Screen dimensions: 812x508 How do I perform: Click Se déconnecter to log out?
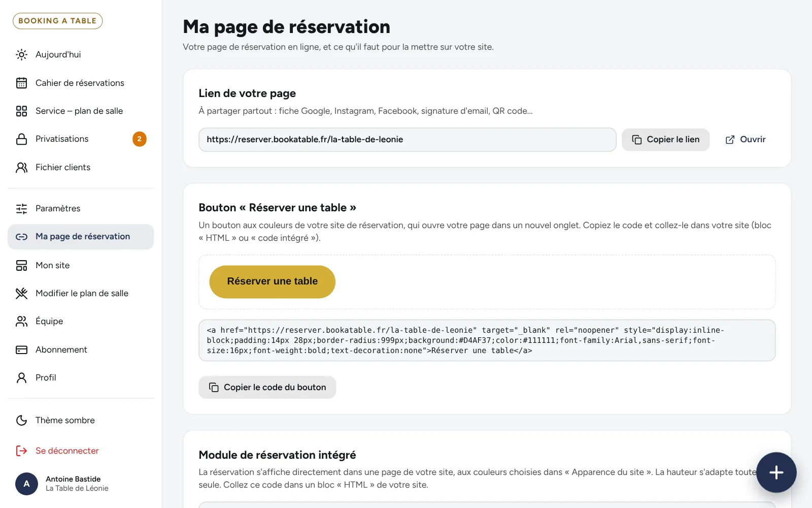81,451
